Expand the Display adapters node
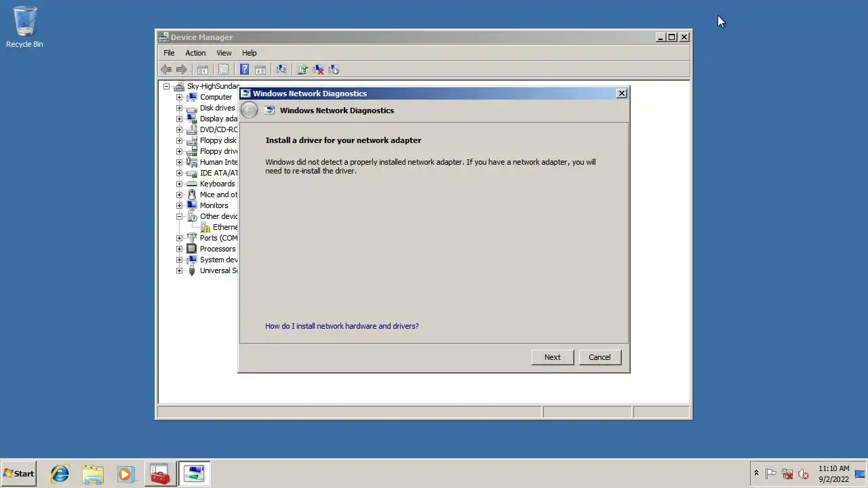Image resolution: width=868 pixels, height=488 pixels. (x=179, y=119)
